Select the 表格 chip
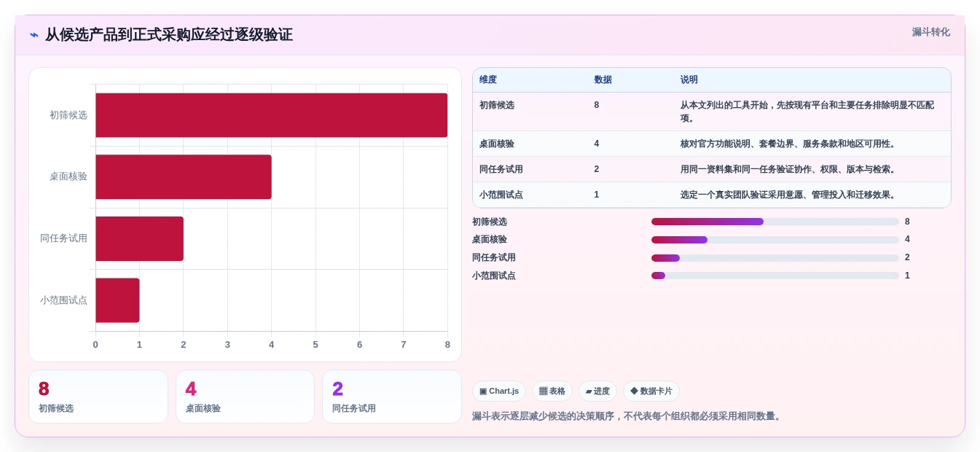The image size is (980, 452). pos(552,391)
